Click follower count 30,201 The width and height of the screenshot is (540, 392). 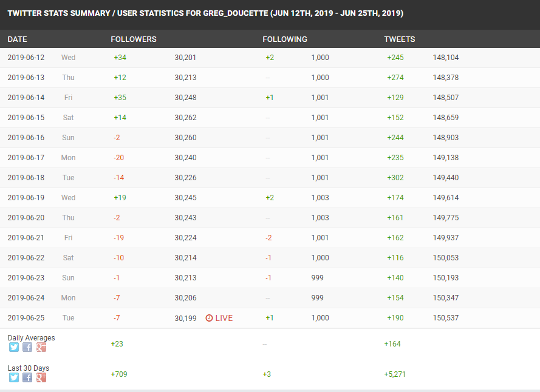[185, 58]
